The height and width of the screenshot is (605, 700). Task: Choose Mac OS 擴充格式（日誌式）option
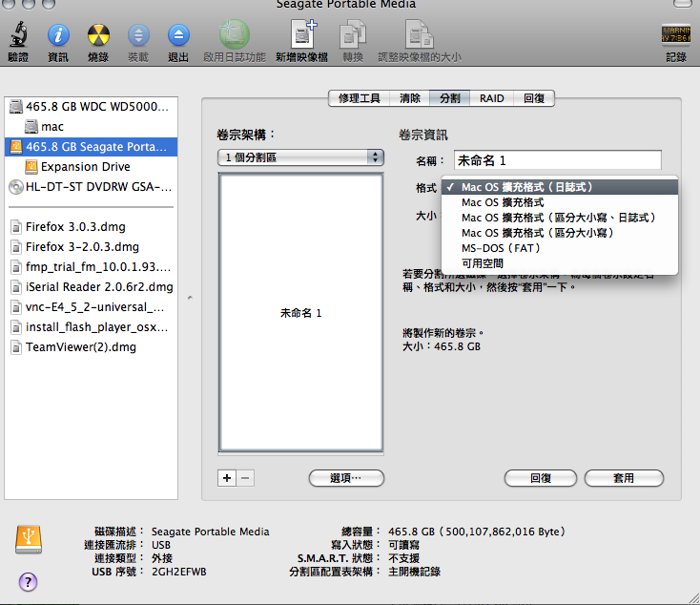[x=560, y=187]
